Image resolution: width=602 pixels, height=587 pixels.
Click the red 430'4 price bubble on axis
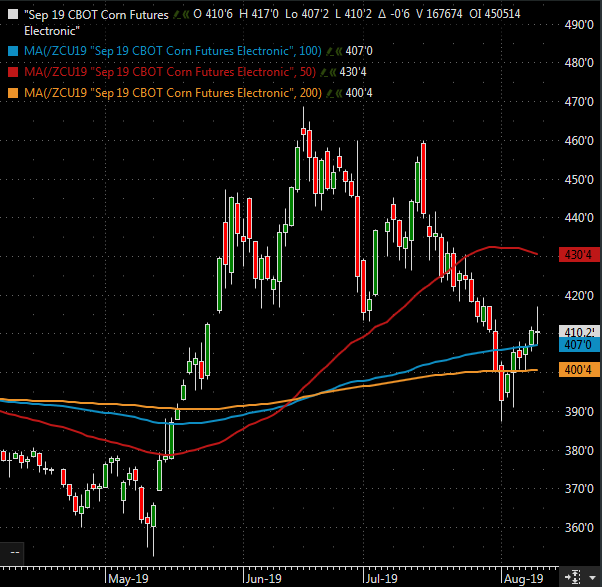[x=579, y=255]
